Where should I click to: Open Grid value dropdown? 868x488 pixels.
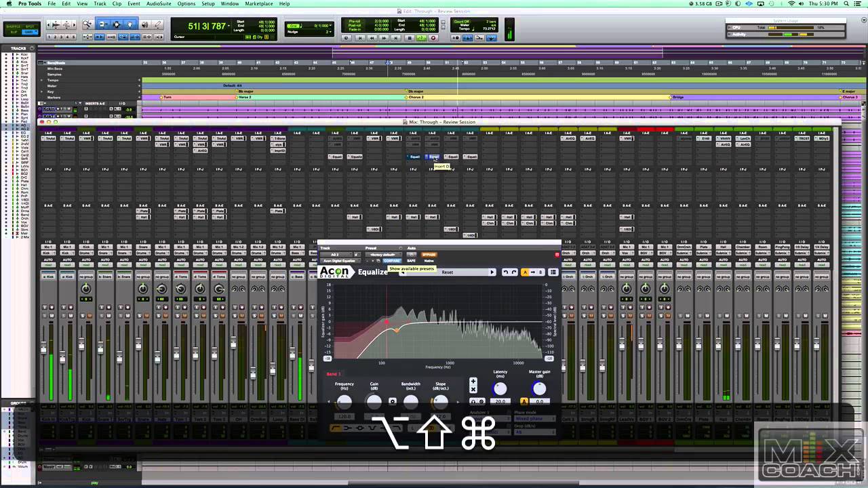point(330,25)
